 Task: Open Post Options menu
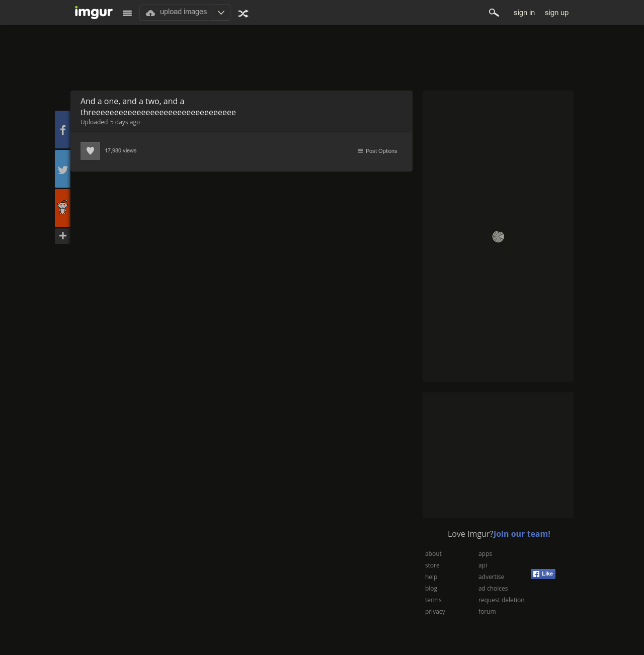[x=377, y=151]
